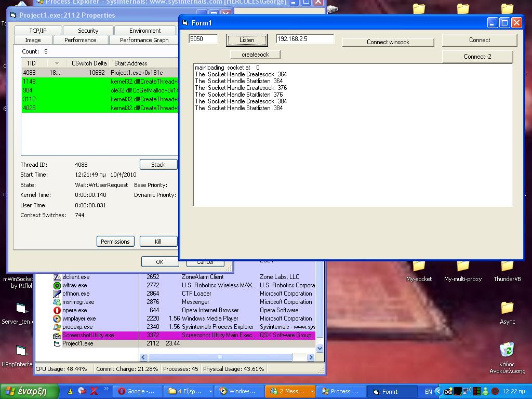Click the sort arrow column header beside TID
The width and height of the screenshot is (532, 399).
(57, 63)
